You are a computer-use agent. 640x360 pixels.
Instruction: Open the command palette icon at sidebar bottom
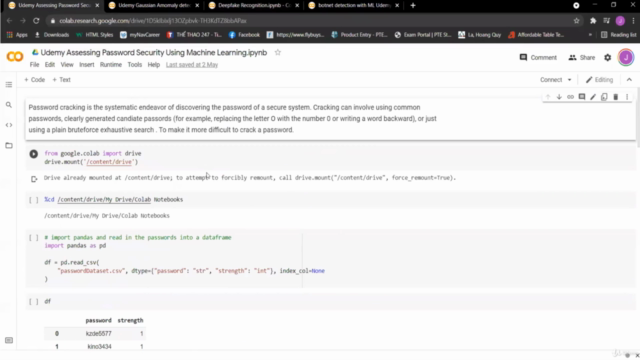tap(9, 340)
